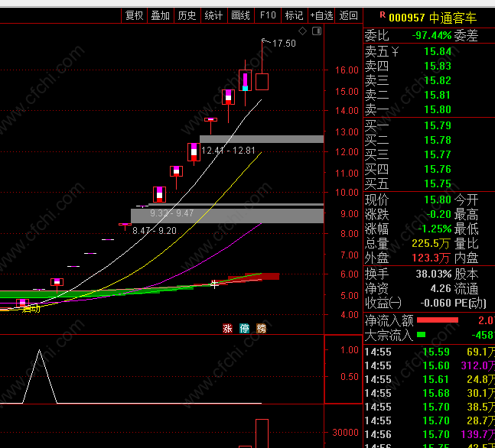Screen dimensions: 495x448
Task: Click the tall red volume bar
Action: point(262,433)
